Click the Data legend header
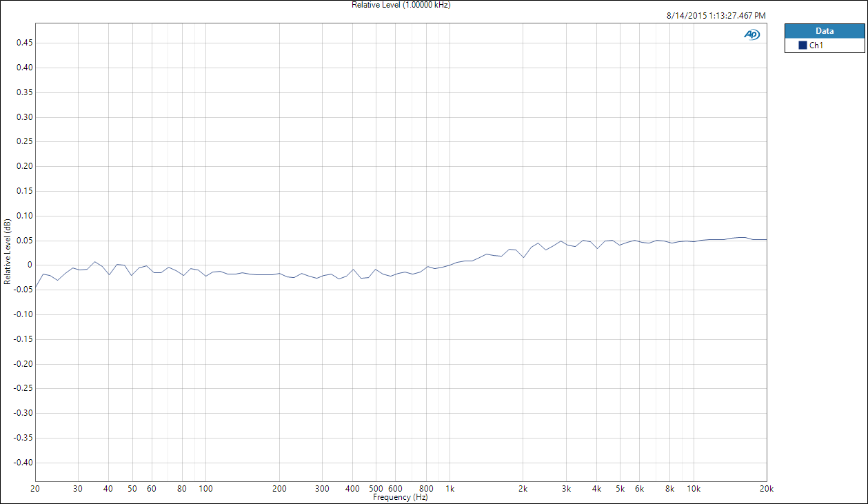Screen dimensions: 868x504 [x=825, y=31]
